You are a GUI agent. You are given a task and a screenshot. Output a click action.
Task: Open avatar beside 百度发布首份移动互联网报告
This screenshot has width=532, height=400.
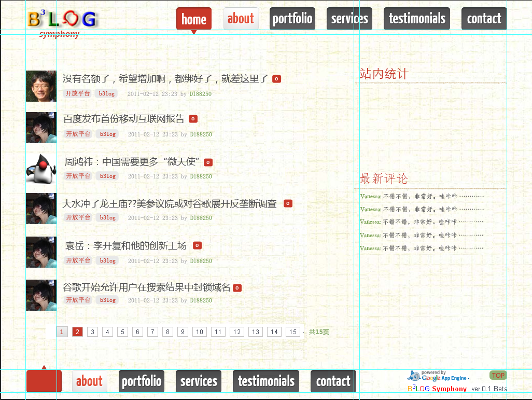41,128
